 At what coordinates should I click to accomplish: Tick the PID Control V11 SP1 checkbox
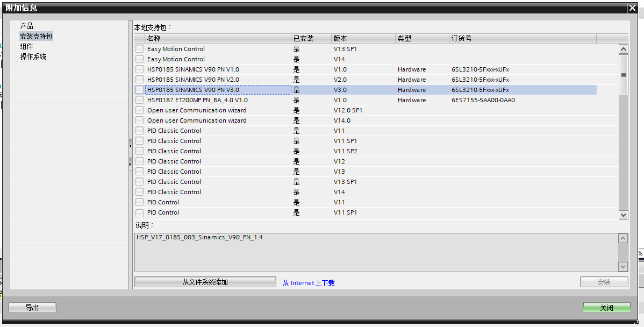(140, 213)
